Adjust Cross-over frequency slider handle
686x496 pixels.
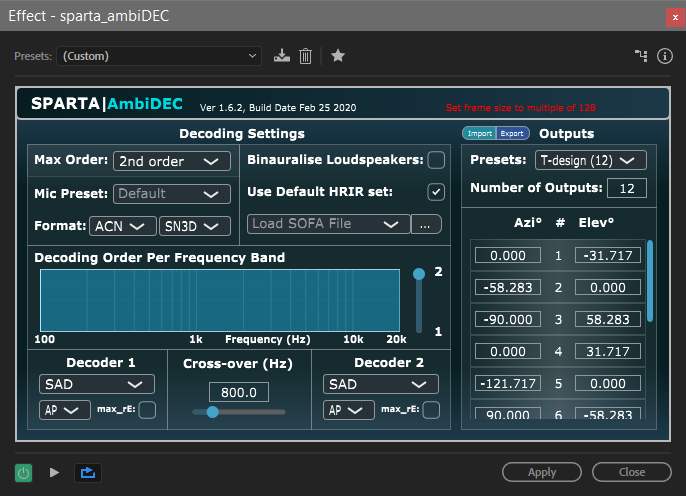click(213, 412)
